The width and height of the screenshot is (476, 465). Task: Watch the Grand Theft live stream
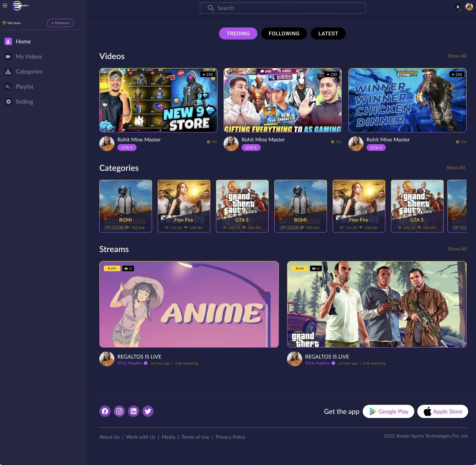377,304
